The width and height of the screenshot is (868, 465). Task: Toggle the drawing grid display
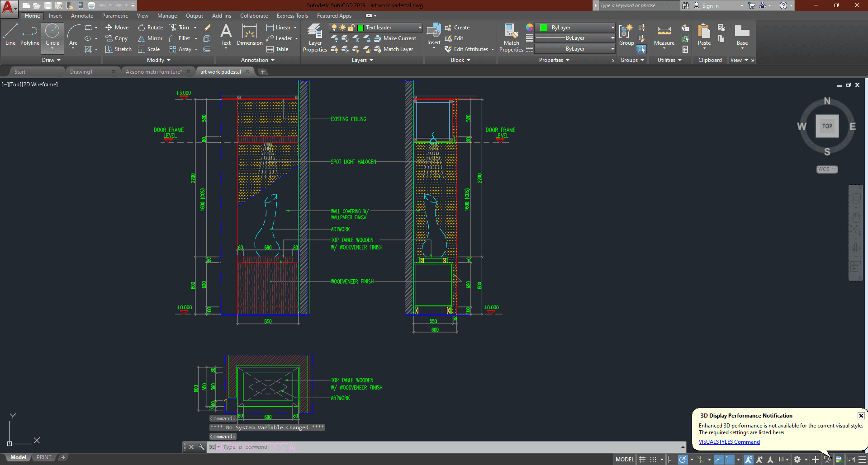point(642,460)
